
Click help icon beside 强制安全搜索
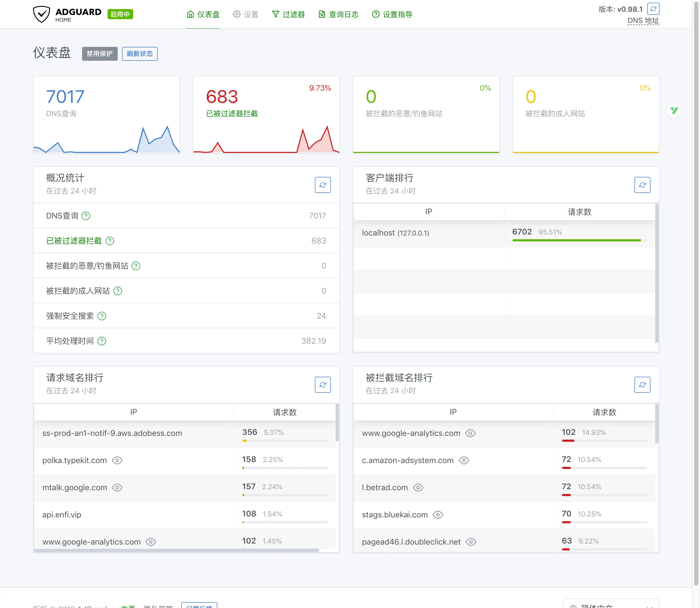click(x=102, y=316)
